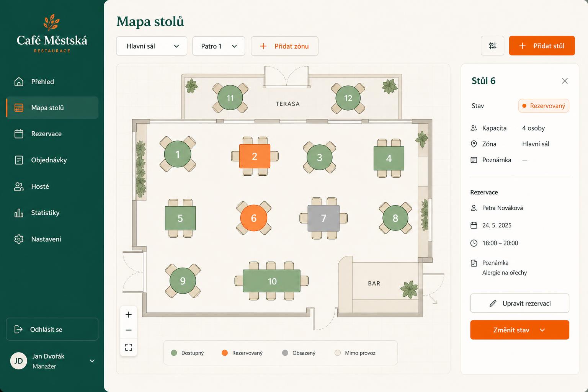Click the TERASA label on the map

pos(287,104)
